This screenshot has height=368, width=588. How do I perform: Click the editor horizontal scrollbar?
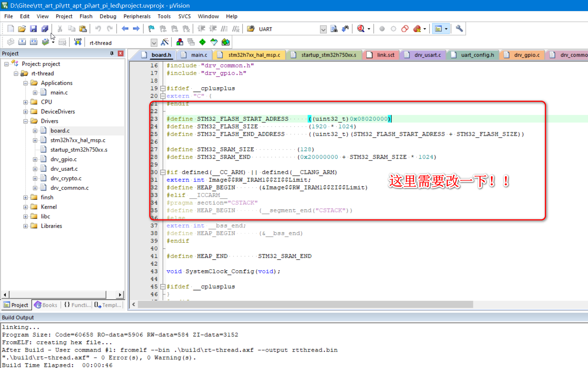[305, 304]
